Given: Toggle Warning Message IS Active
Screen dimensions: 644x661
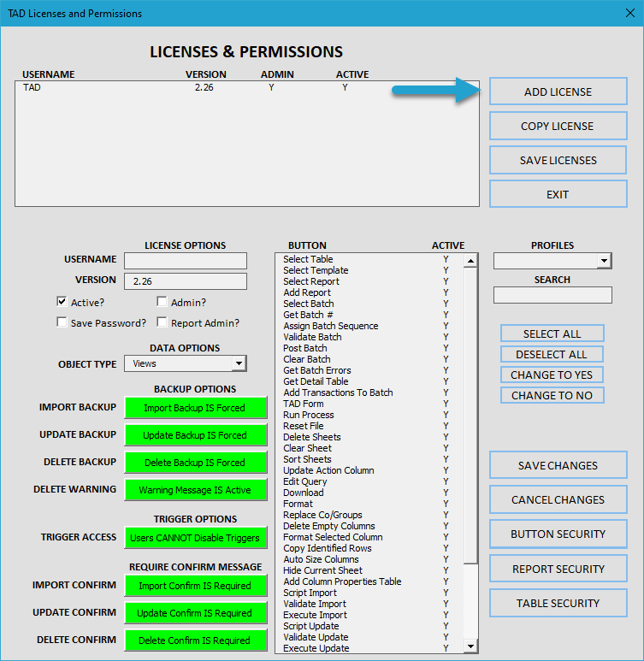Looking at the screenshot, I should (196, 490).
